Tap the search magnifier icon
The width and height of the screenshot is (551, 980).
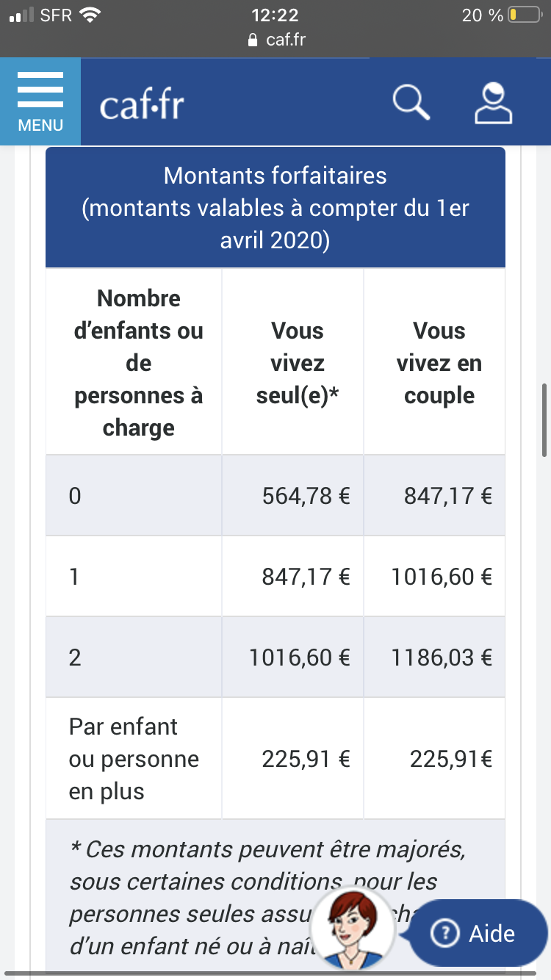411,102
